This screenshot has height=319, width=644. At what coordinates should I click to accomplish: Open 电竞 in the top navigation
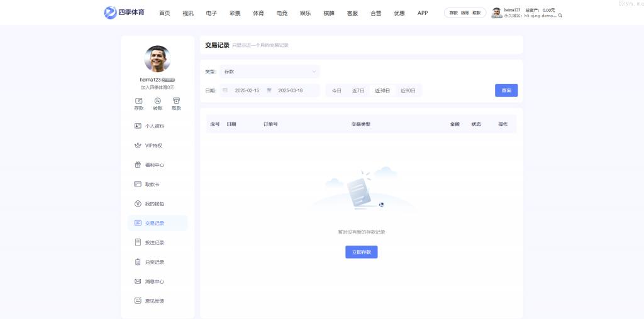click(282, 13)
